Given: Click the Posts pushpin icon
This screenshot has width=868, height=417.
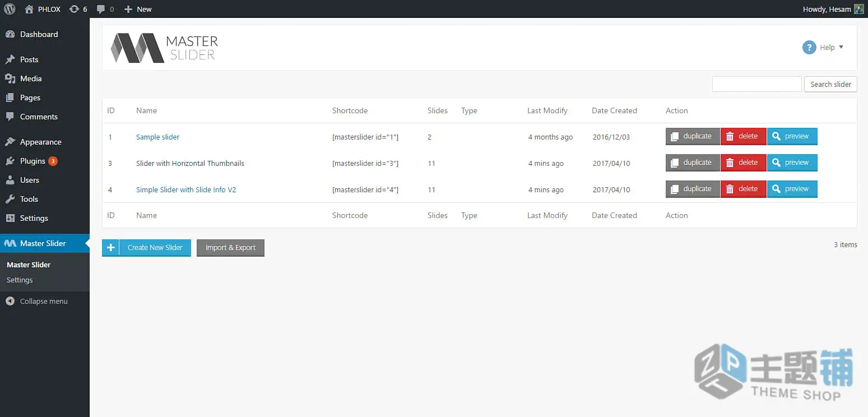Looking at the screenshot, I should click(10, 59).
